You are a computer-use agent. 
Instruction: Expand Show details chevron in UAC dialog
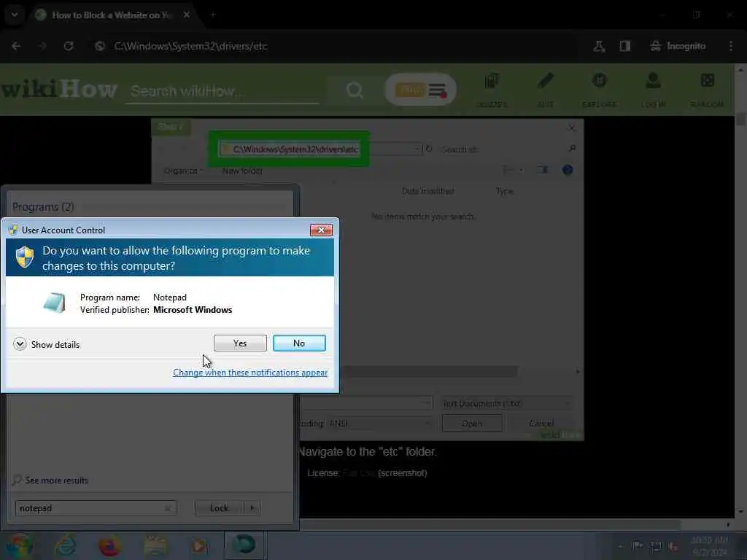click(x=20, y=344)
